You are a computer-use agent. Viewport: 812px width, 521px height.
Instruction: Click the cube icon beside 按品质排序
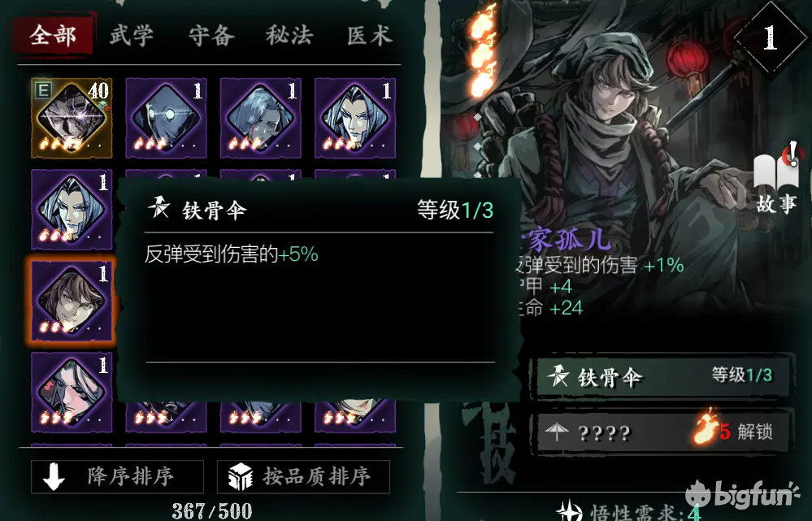(x=241, y=476)
